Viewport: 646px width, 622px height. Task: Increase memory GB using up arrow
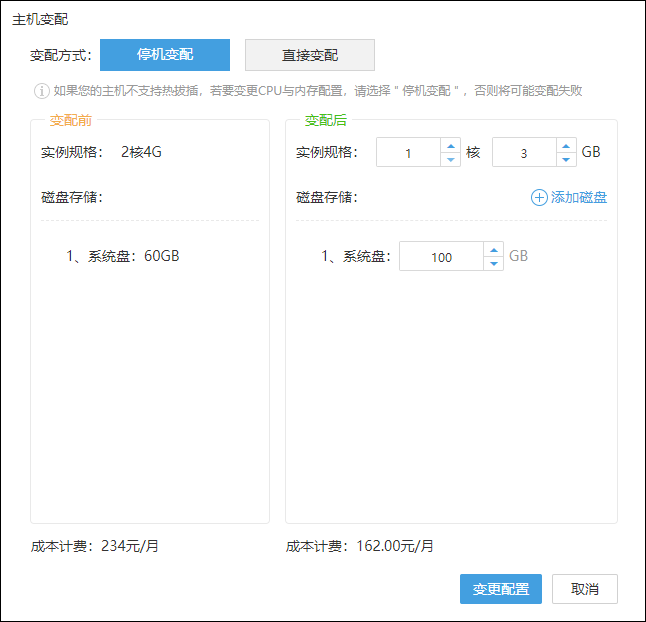click(x=565, y=145)
